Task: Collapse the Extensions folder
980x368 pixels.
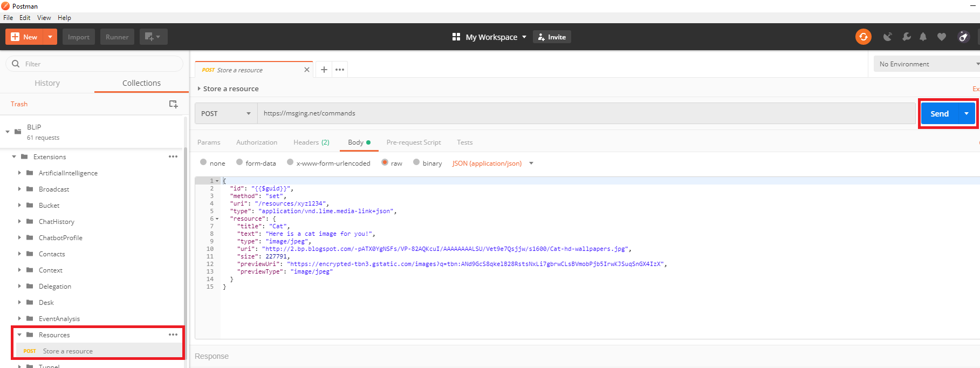Action: tap(14, 156)
